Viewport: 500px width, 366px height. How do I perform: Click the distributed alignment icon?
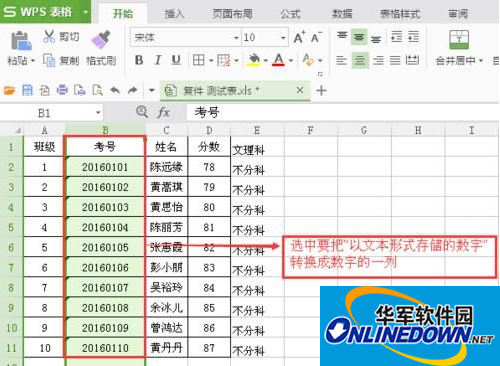412,60
